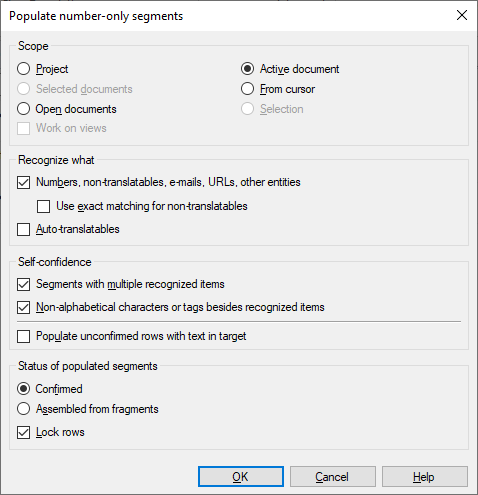Select Confirmed status radio button
Screen dimensions: 478x495
[23, 389]
